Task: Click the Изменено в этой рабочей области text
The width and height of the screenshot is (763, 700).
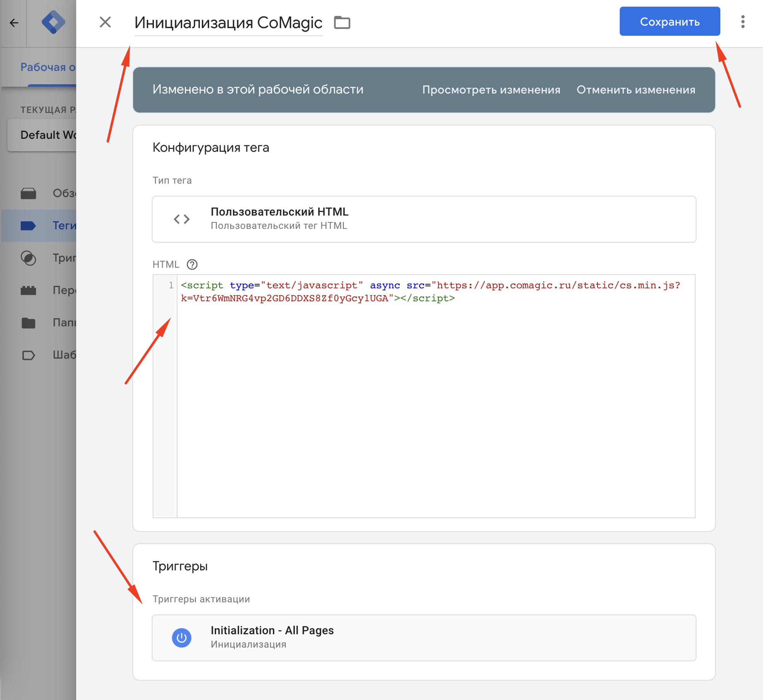Action: click(258, 89)
